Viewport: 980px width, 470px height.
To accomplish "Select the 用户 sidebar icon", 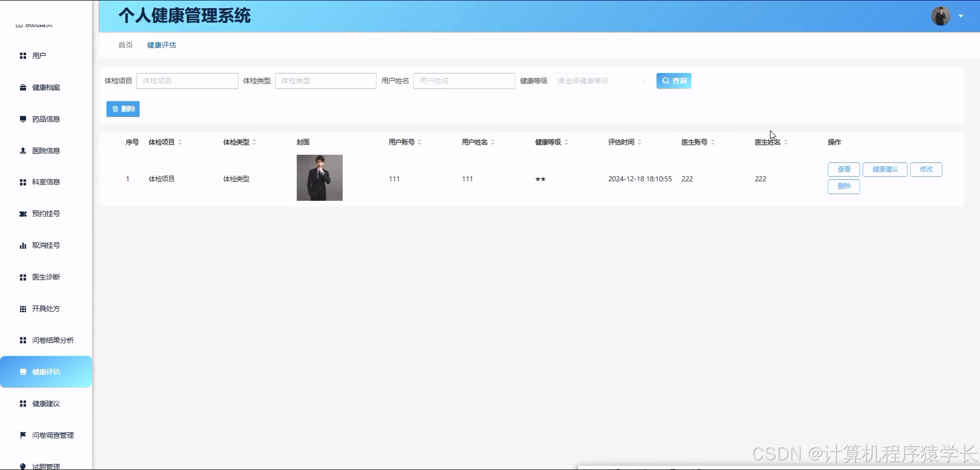I will (x=23, y=55).
